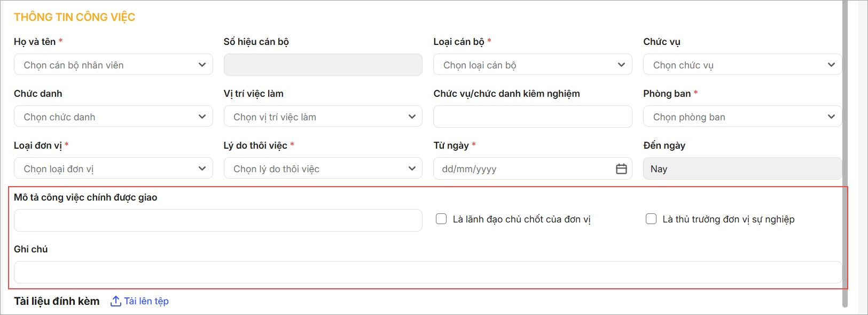
Task: Expand the Chọn lý do thôi việc dropdown
Action: [x=323, y=168]
